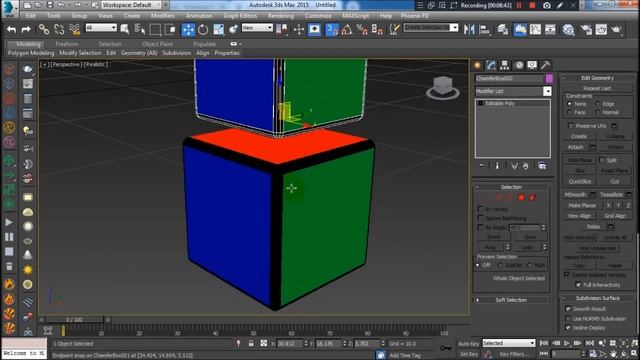Click the purple object color swatch
640x360 pixels.
point(549,78)
